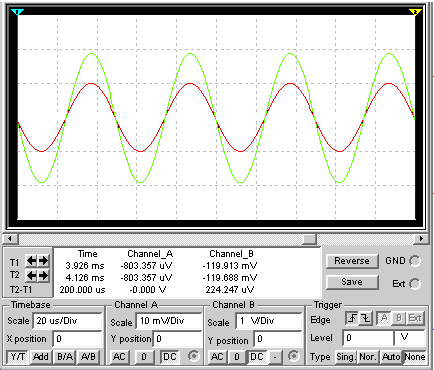This screenshot has height=370, width=434.
Task: Set Channel B coupling to DC
Action: tap(257, 357)
